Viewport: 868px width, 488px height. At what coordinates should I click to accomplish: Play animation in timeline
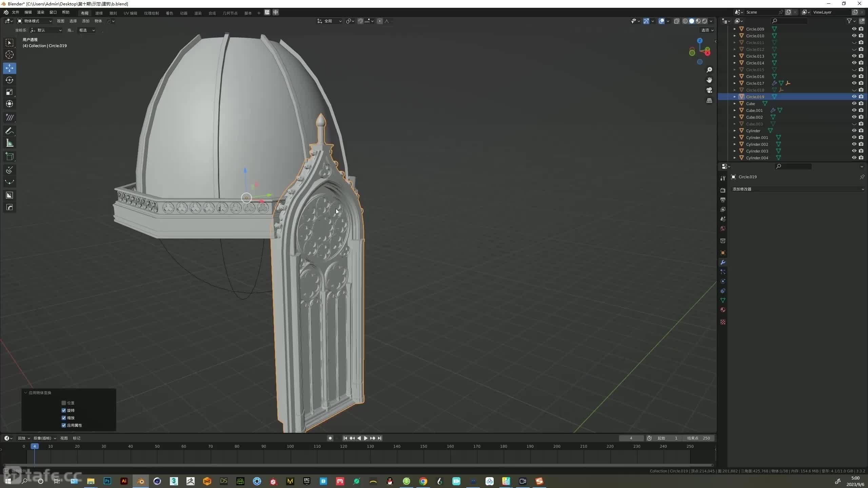[x=366, y=438]
